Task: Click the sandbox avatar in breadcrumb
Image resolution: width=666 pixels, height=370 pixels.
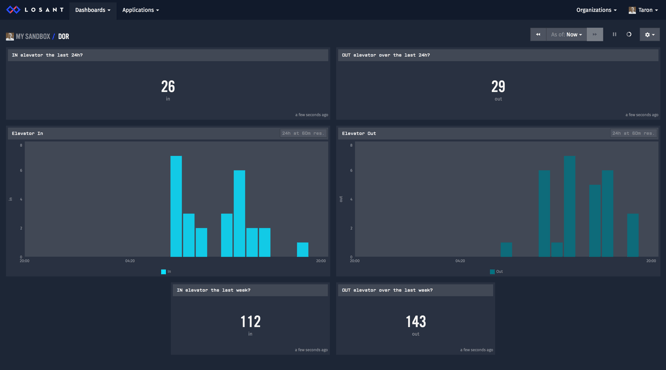Action: (10, 37)
